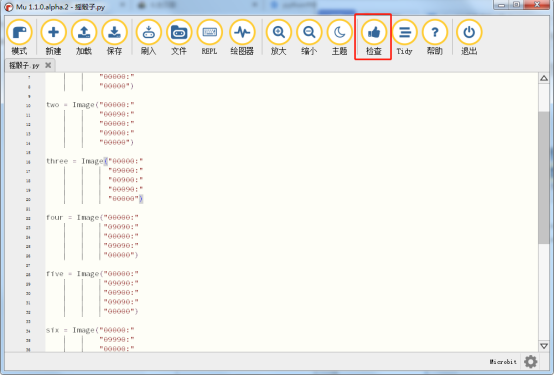Click the vertical scrollbar thumb
This screenshot has width=554, height=376.
544,177
